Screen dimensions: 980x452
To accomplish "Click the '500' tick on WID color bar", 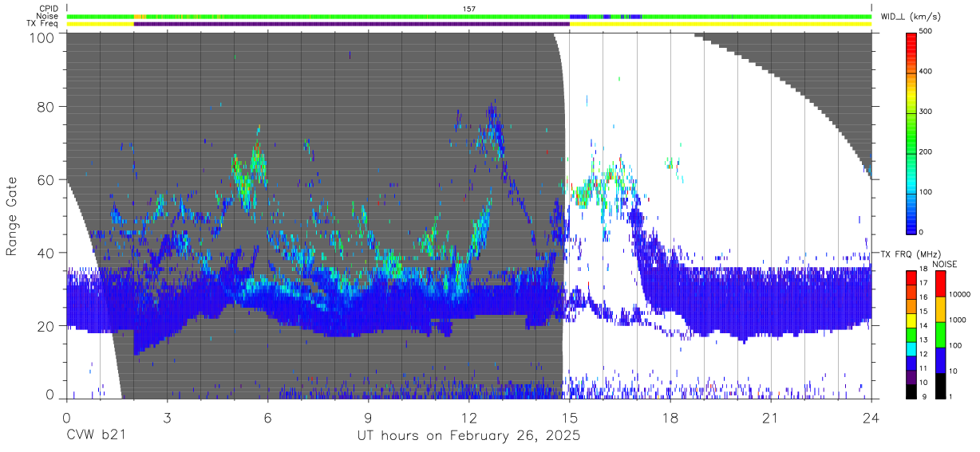I will (x=926, y=32).
